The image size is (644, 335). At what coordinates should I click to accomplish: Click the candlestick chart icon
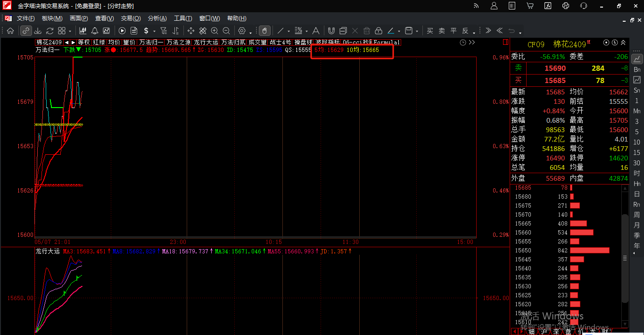(83, 31)
